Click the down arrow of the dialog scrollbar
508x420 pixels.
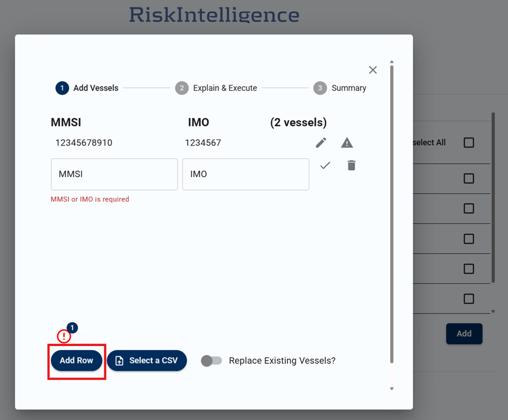click(392, 389)
